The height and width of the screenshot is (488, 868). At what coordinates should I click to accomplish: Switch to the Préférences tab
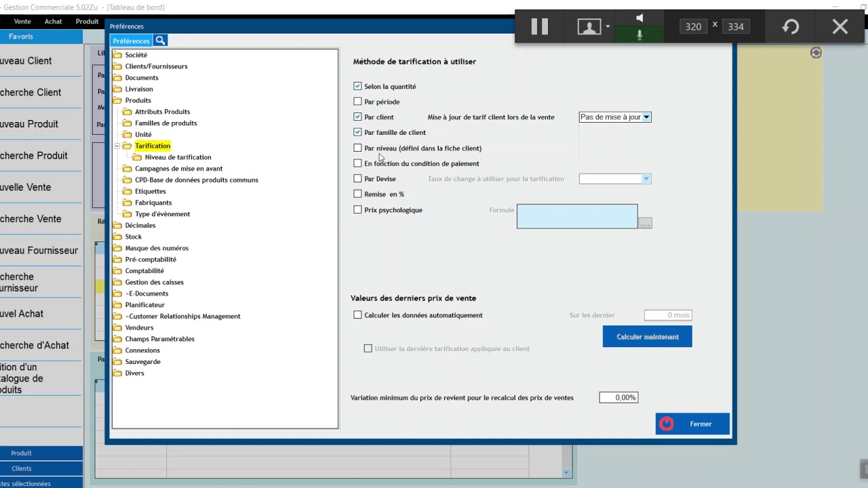point(131,41)
